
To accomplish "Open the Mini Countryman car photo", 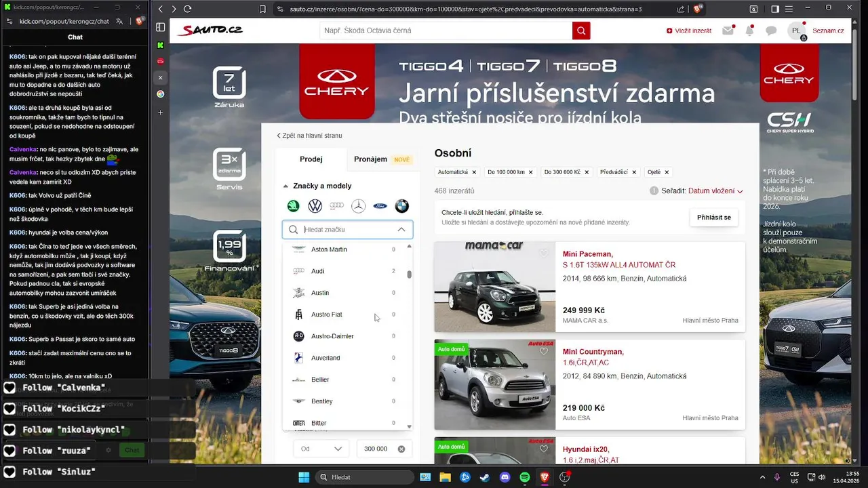I will point(494,384).
